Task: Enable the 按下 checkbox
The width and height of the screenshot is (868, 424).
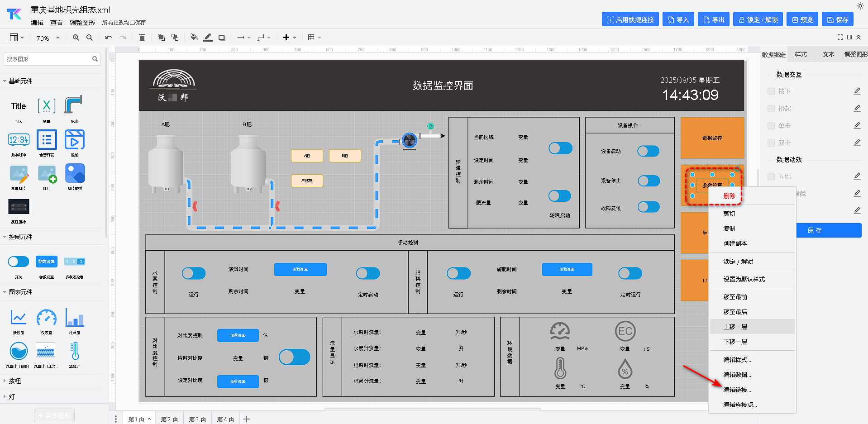Action: (771, 91)
